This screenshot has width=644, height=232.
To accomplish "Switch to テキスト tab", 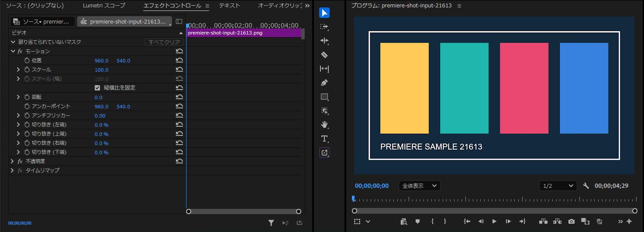I will 230,6.
